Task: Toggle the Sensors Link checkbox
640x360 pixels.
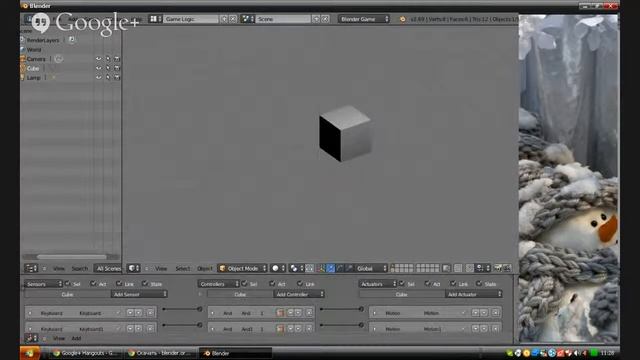Action: point(119,283)
